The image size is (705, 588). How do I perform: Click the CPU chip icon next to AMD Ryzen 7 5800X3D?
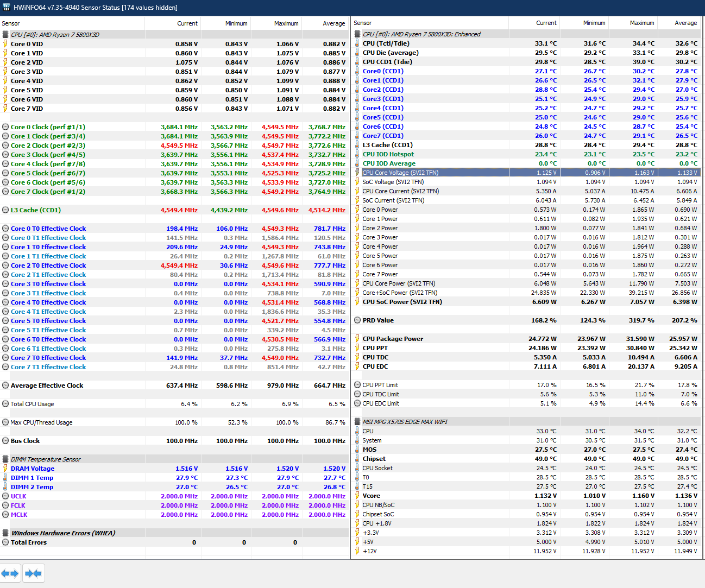click(5, 34)
